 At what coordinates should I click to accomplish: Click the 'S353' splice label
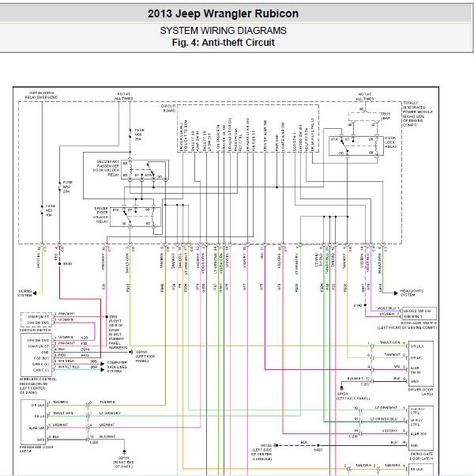(x=113, y=316)
